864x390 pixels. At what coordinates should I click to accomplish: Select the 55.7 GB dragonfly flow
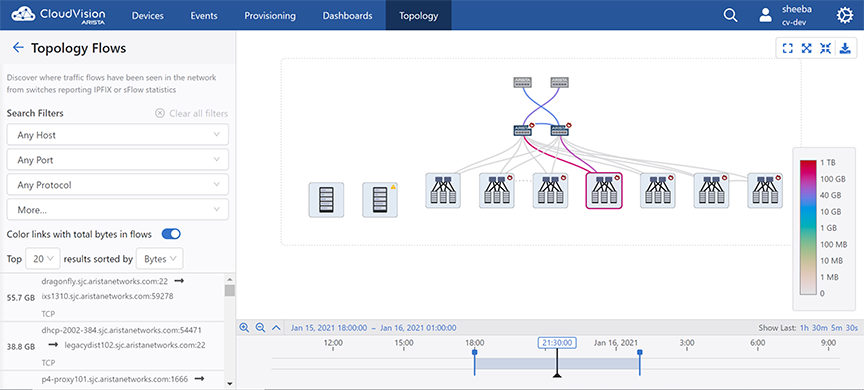112,297
